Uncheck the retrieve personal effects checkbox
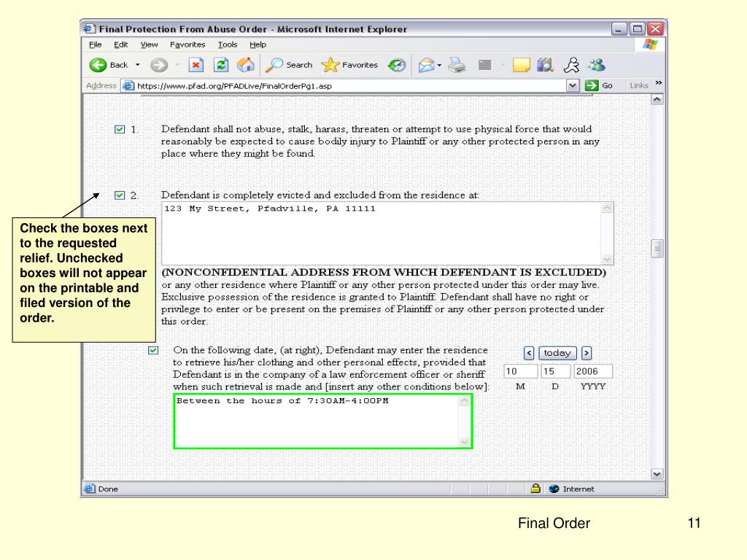 pyautogui.click(x=153, y=350)
